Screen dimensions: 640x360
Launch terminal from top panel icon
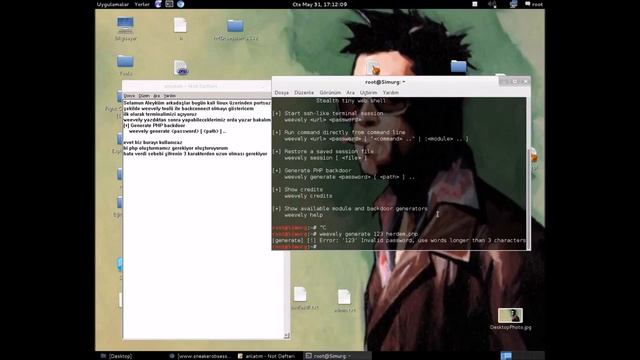click(169, 4)
